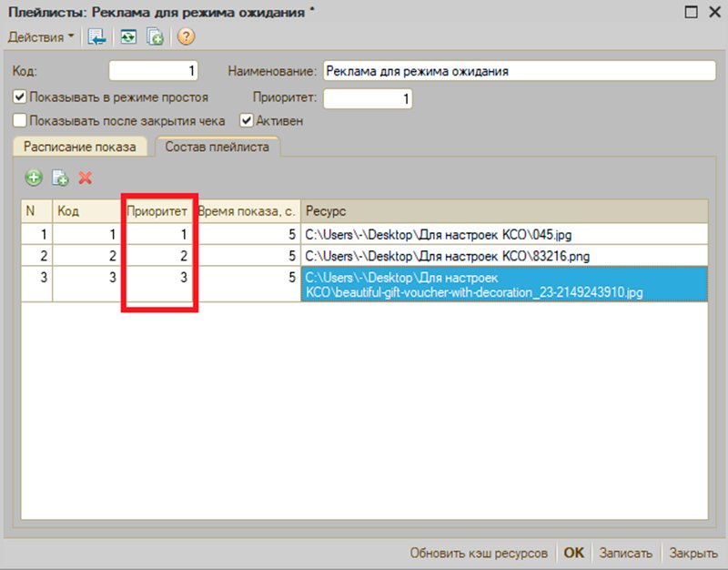This screenshot has height=570, width=728.
Task: Enable Показывать после закрытия чека checkbox
Action: [19, 121]
